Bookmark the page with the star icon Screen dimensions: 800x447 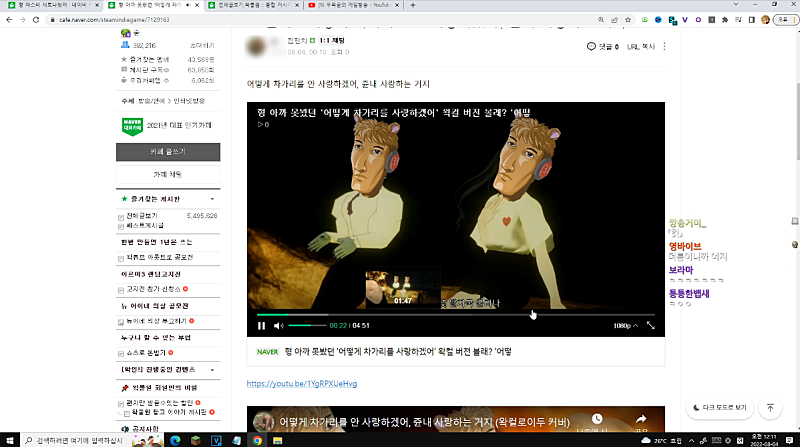coord(628,20)
